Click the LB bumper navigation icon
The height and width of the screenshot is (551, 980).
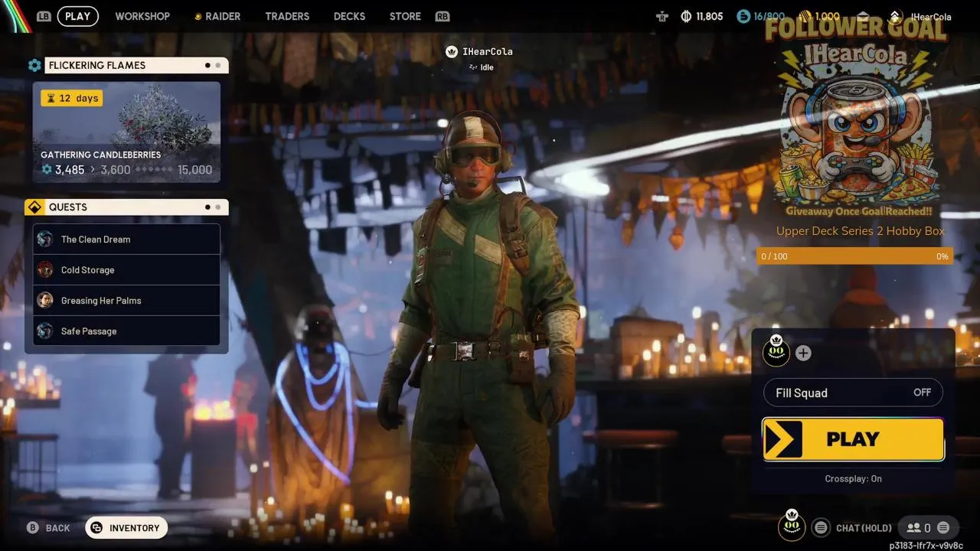coord(44,16)
